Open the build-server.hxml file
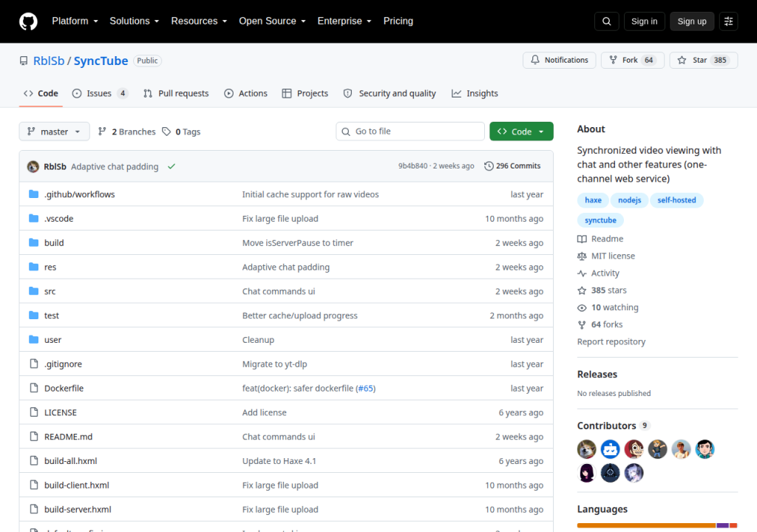The width and height of the screenshot is (757, 532). [78, 509]
